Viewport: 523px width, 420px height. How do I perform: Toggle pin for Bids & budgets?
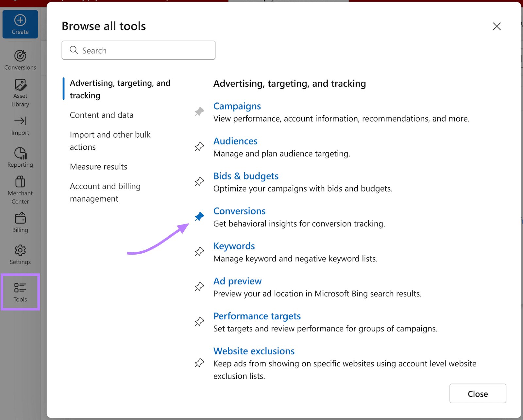coord(199,181)
